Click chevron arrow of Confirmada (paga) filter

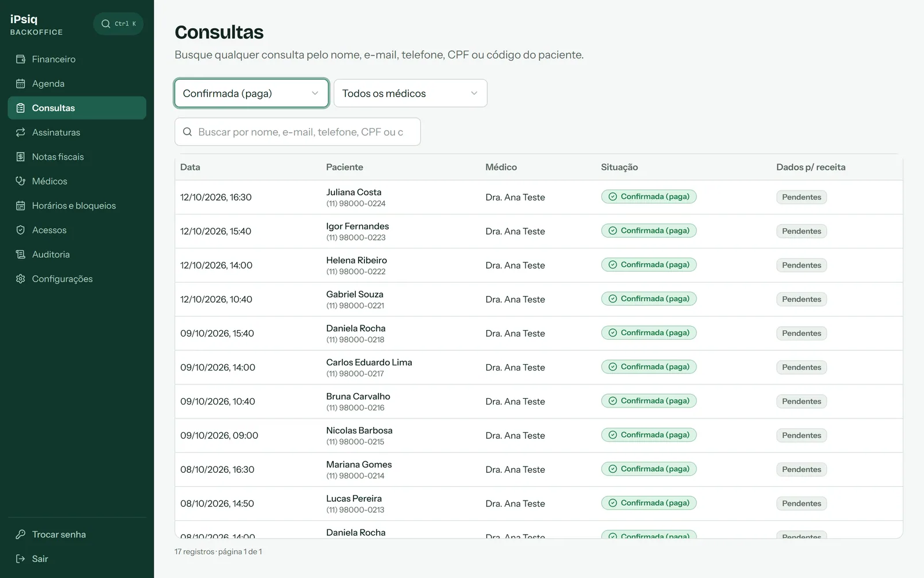click(315, 93)
